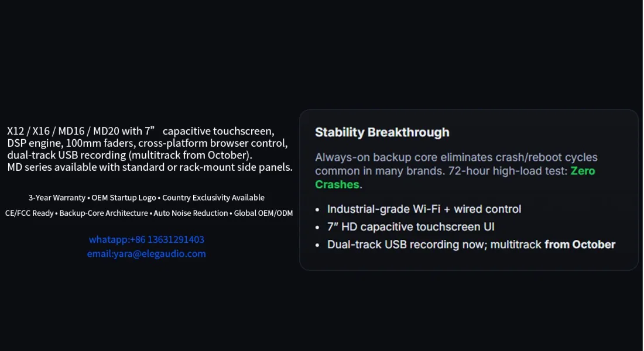
Task: Click the 'multitrack from October' description line
Action: point(129,155)
